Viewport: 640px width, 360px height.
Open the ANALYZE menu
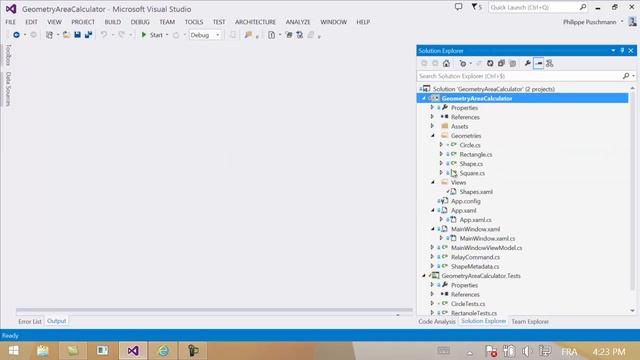point(298,22)
